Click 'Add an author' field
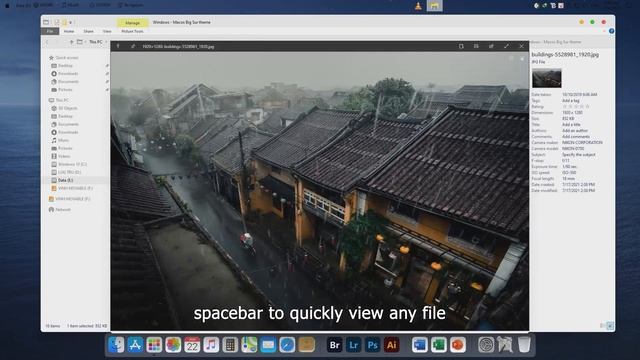The image size is (640, 360). pyautogui.click(x=575, y=131)
